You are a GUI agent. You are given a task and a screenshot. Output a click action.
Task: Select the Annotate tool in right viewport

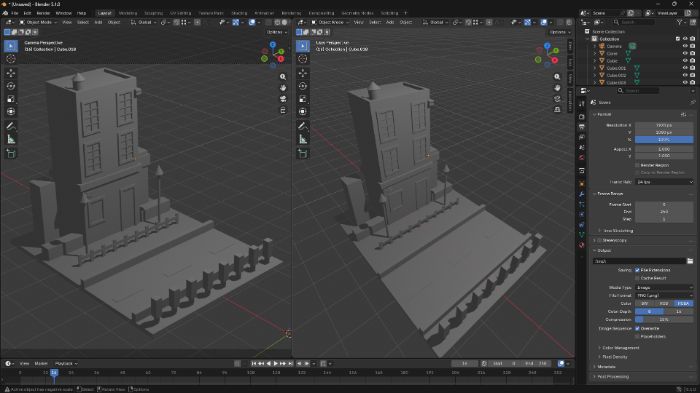303,126
